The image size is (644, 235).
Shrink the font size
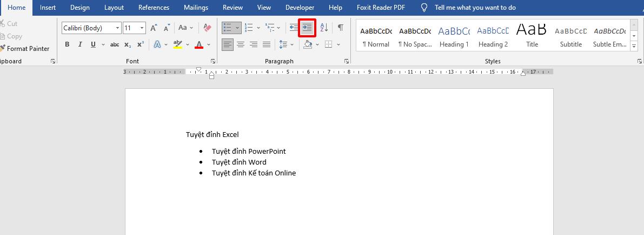tap(167, 28)
